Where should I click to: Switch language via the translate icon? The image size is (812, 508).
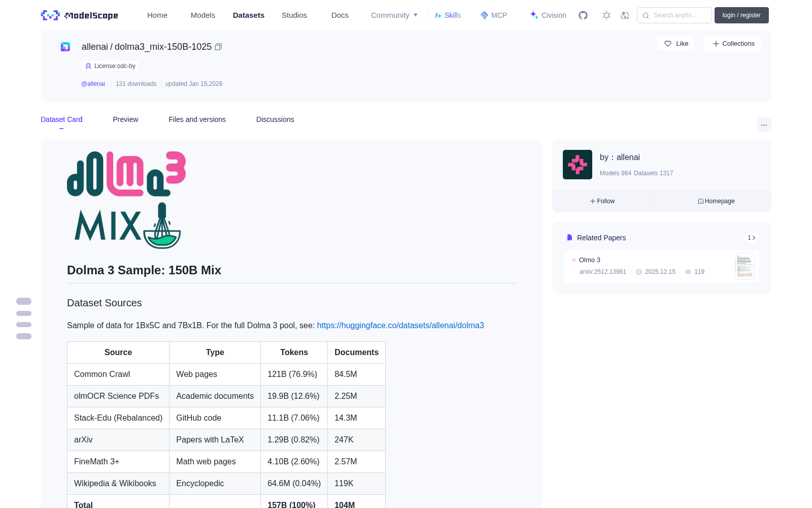625,15
